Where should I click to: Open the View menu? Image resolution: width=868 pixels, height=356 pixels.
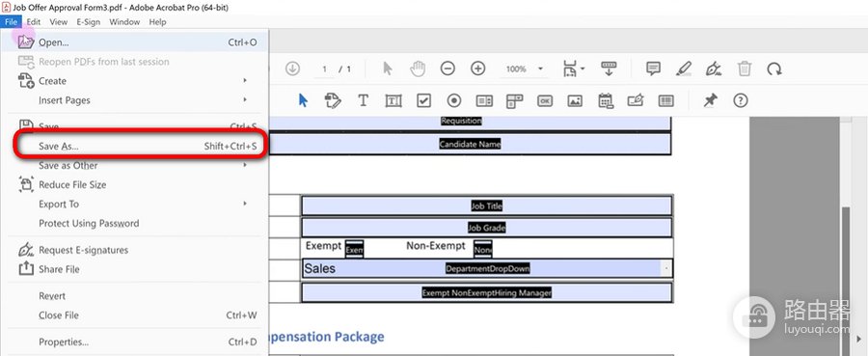click(x=59, y=22)
